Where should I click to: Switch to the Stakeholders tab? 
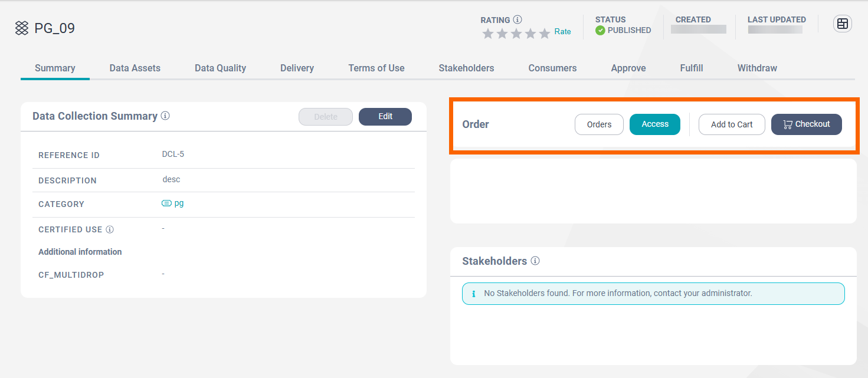(466, 68)
